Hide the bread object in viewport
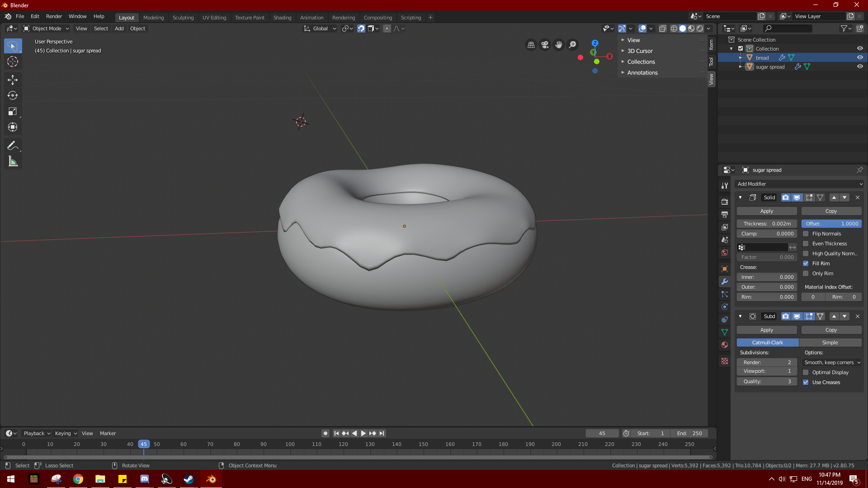The height and width of the screenshot is (488, 868). tap(860, 57)
